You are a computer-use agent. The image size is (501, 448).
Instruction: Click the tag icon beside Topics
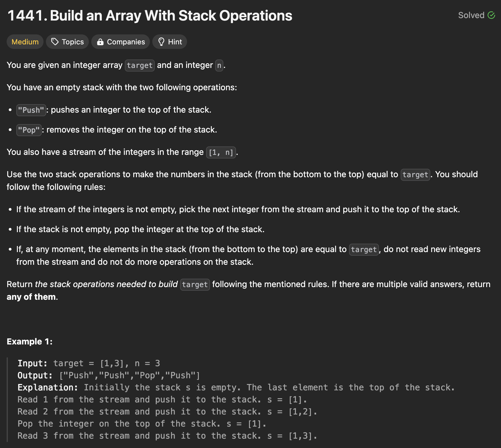(55, 42)
